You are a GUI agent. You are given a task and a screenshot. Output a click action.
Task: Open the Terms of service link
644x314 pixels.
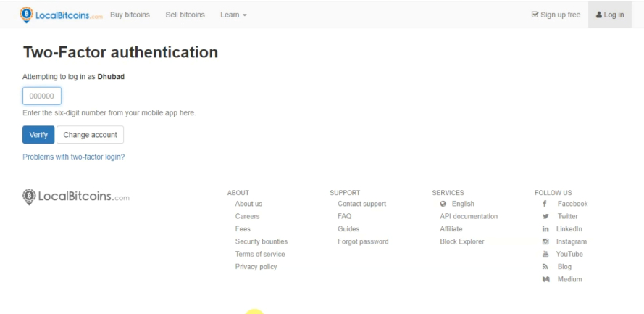tap(260, 254)
